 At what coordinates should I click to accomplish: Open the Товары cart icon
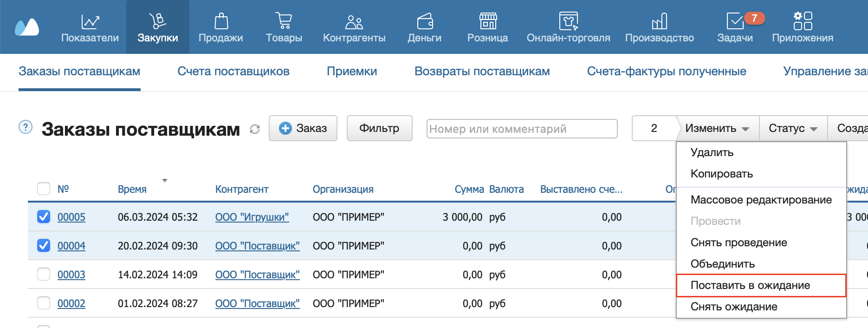(284, 21)
